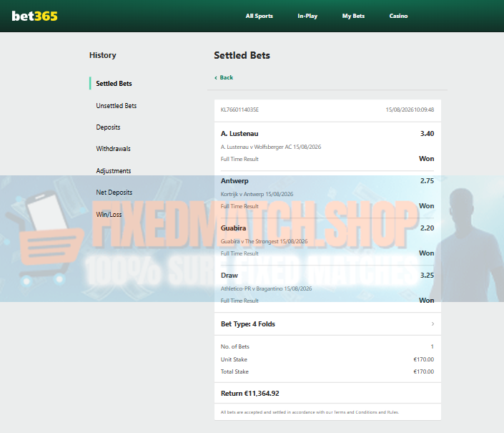This screenshot has width=504, height=433.
Task: Click odds value 3.40
Action: click(428, 134)
